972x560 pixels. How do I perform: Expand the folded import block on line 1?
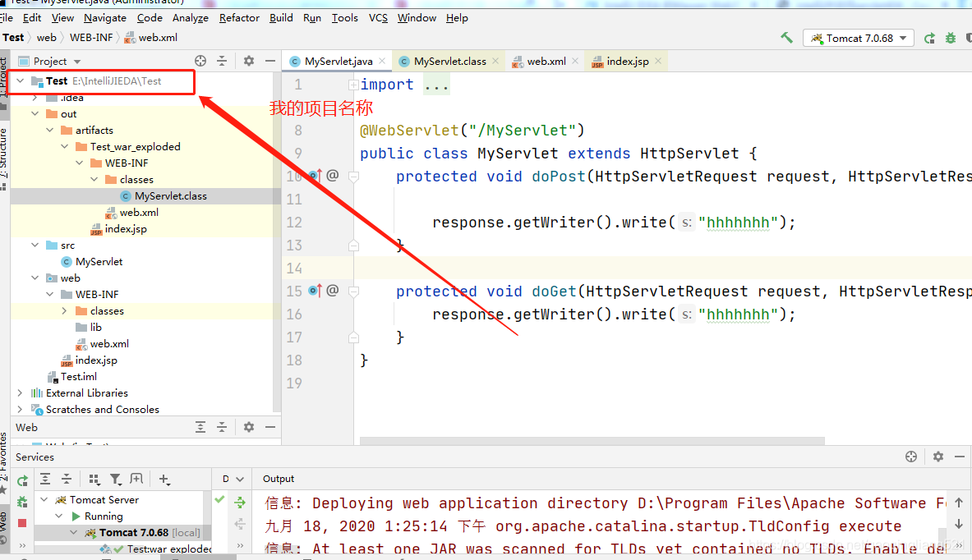pos(352,85)
